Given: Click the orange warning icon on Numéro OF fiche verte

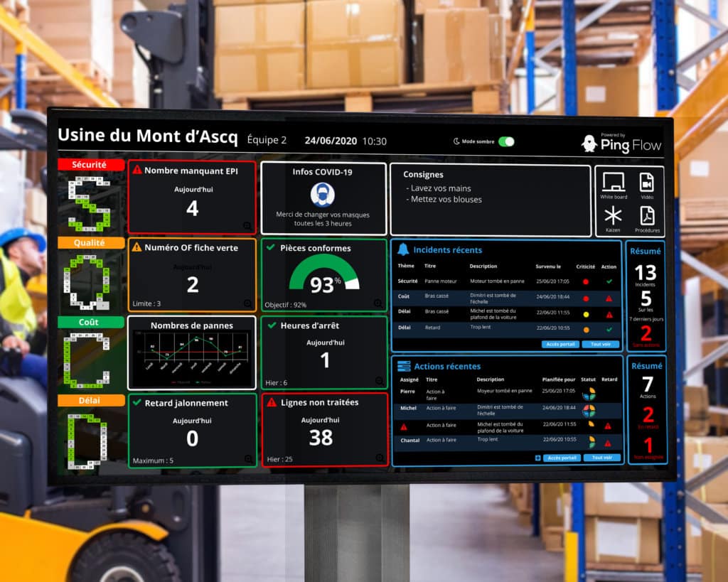Looking at the screenshot, I should [x=136, y=247].
